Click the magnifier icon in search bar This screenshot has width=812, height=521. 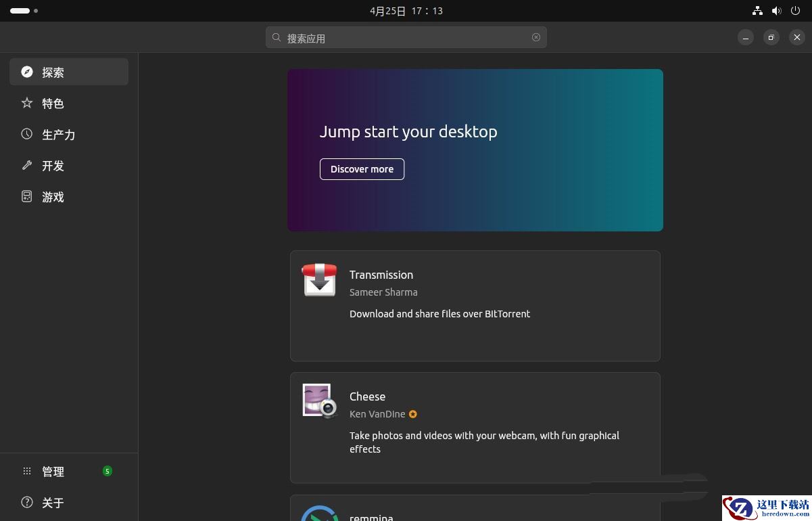277,37
